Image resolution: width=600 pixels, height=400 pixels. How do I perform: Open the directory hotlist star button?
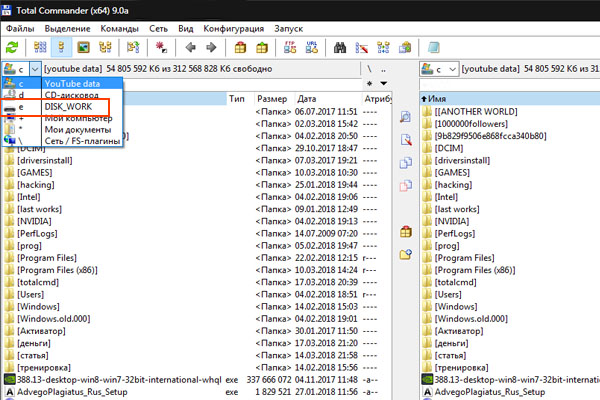point(369,83)
